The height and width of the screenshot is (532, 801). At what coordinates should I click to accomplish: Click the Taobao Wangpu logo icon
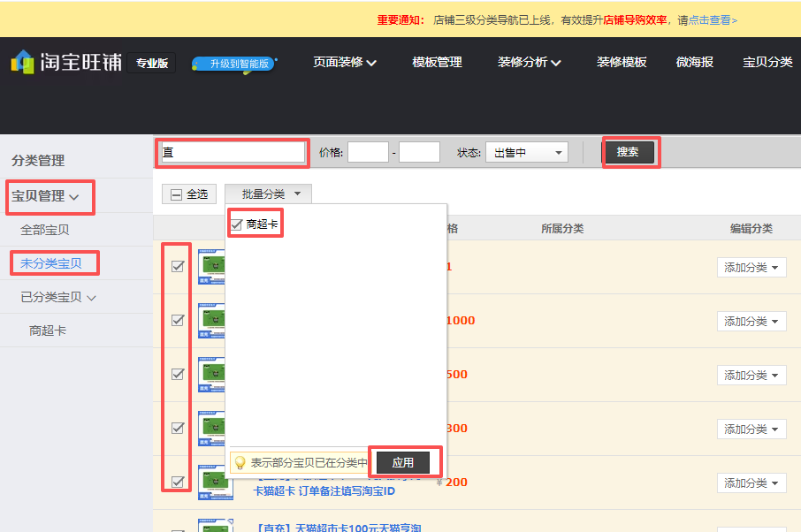click(x=23, y=62)
